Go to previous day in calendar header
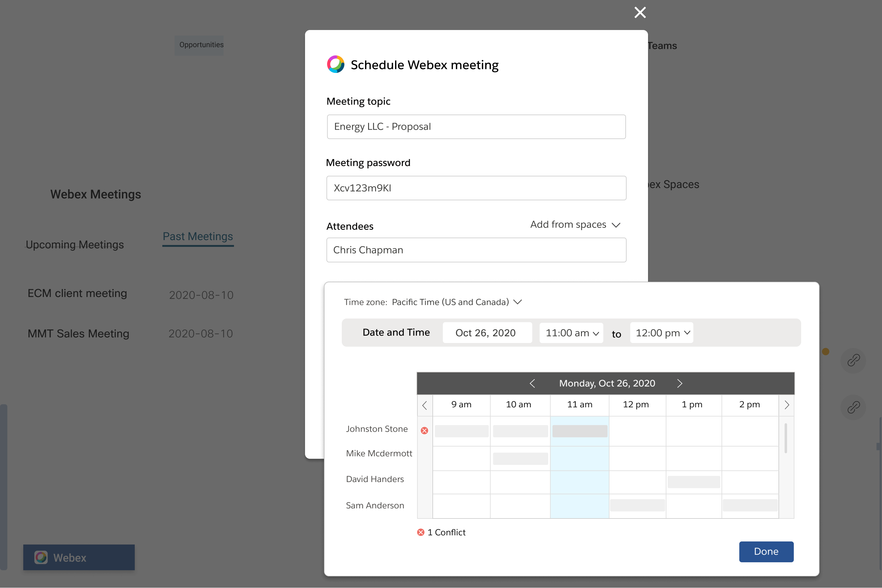The width and height of the screenshot is (882, 588). 532,383
